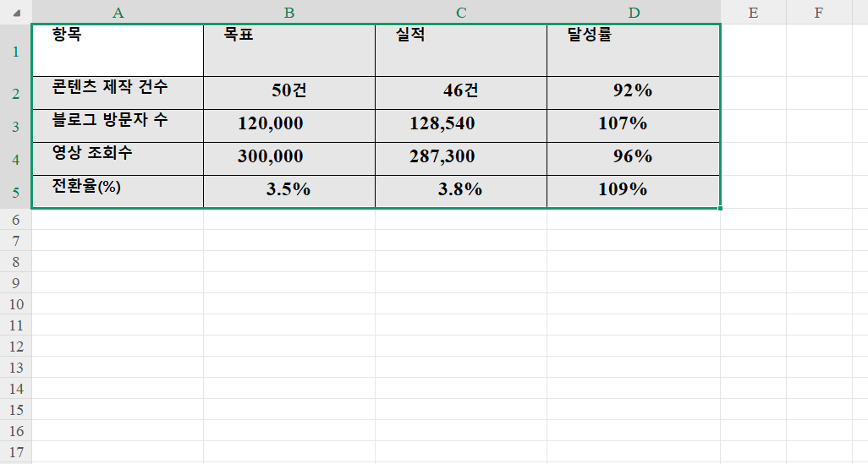This screenshot has height=464, width=868.
Task: Select the 3.8% cell
Action: coord(460,192)
